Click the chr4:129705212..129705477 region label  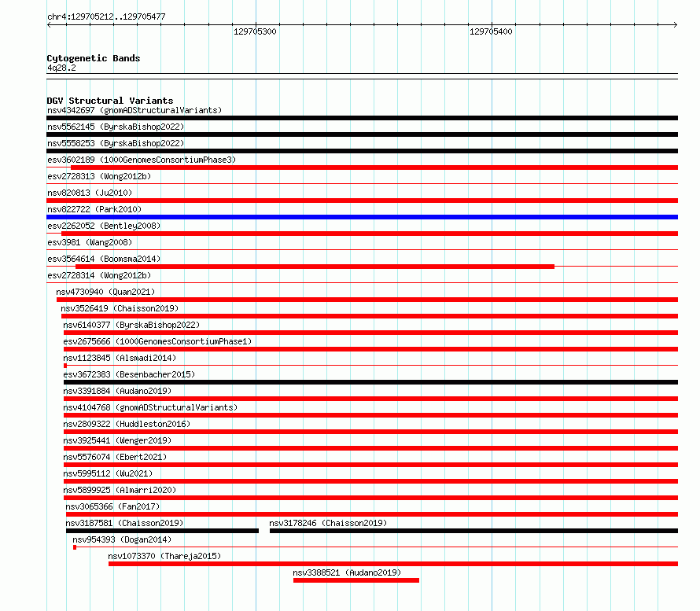coord(106,17)
